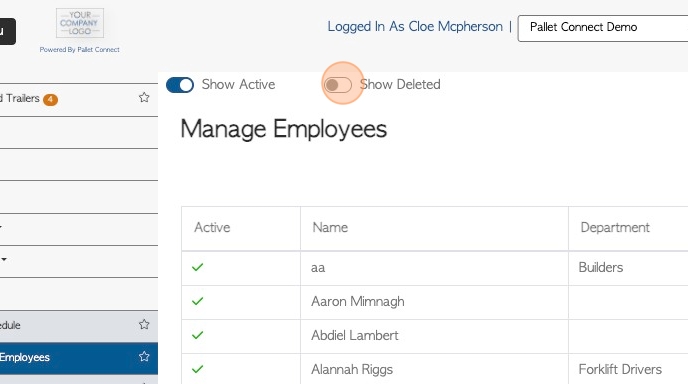Open the Powered By Pallet Connect link
This screenshot has width=688, height=384.
point(79,50)
